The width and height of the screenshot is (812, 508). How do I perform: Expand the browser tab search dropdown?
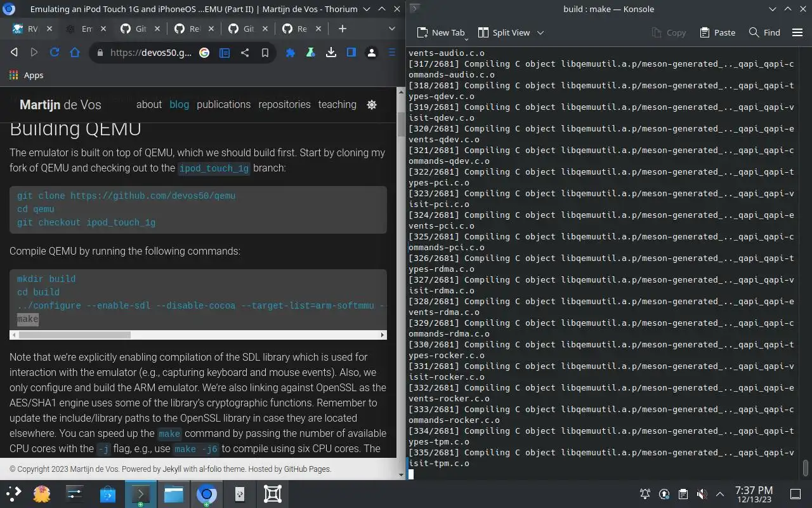click(392, 29)
